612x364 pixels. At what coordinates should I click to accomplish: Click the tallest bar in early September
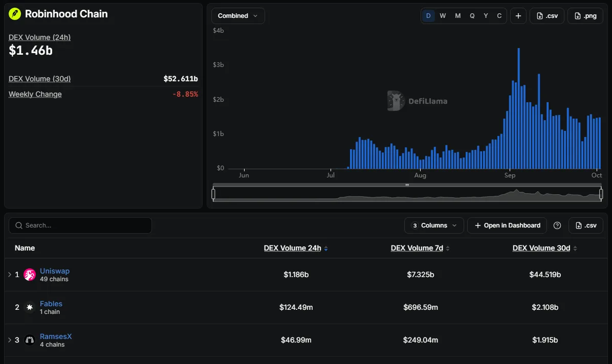[519, 108]
